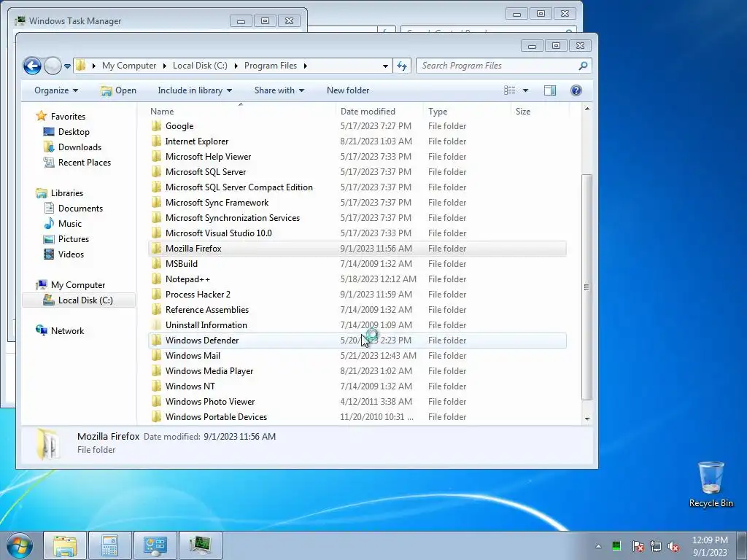
Task: Select the Google folder icon
Action: point(156,126)
